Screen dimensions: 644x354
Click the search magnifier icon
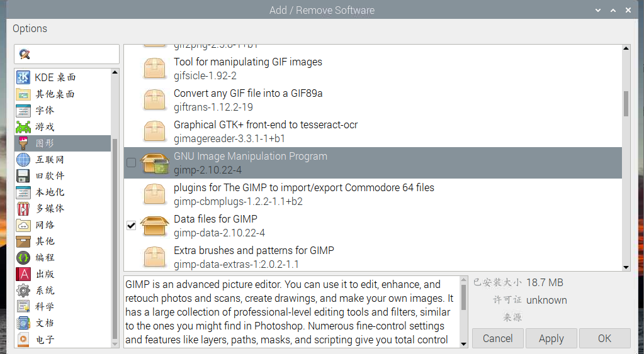coord(25,54)
